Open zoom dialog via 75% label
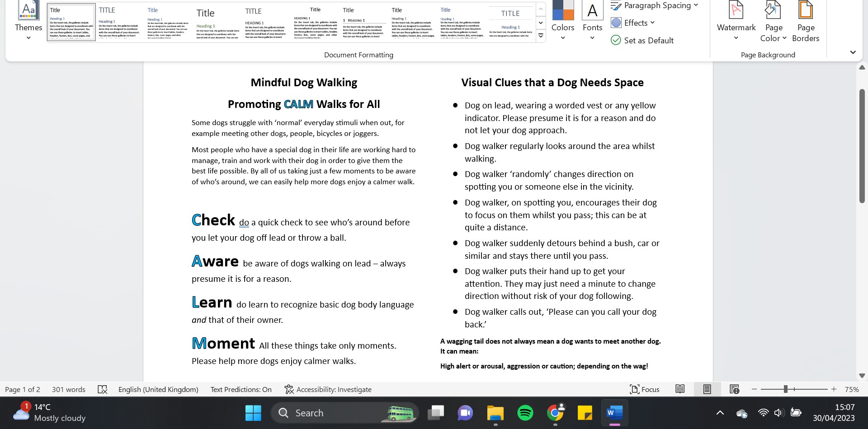The image size is (868, 429). [852, 389]
